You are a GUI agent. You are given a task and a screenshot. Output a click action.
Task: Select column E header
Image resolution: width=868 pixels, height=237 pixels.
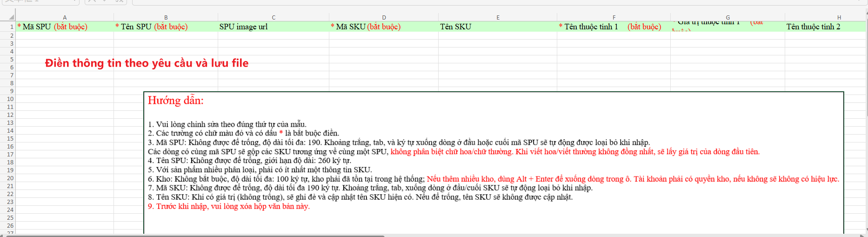(x=498, y=17)
